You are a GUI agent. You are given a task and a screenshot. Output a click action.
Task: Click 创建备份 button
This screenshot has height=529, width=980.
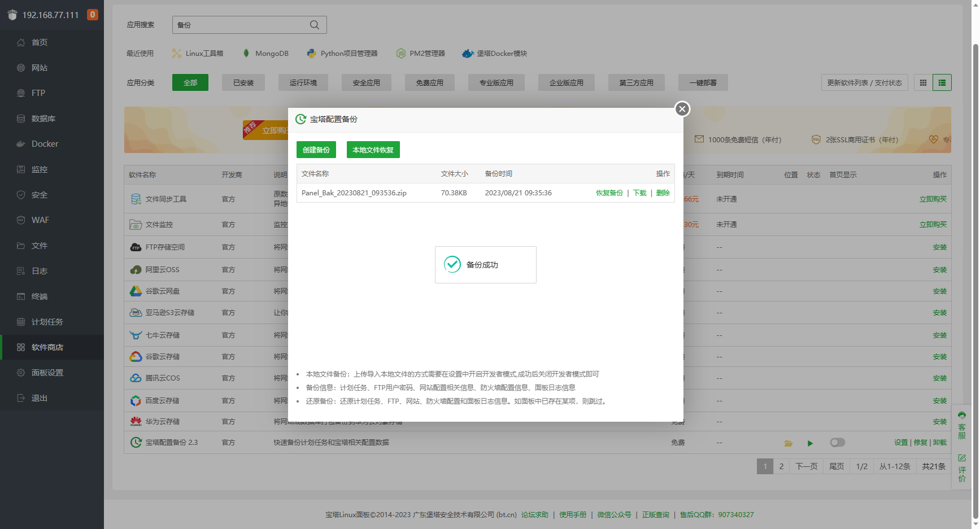316,150
